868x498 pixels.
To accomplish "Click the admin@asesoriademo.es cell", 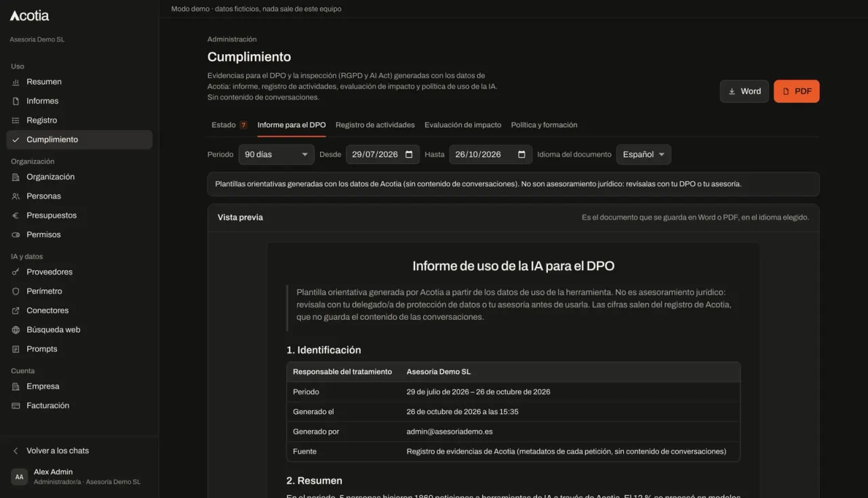I will 450,432.
